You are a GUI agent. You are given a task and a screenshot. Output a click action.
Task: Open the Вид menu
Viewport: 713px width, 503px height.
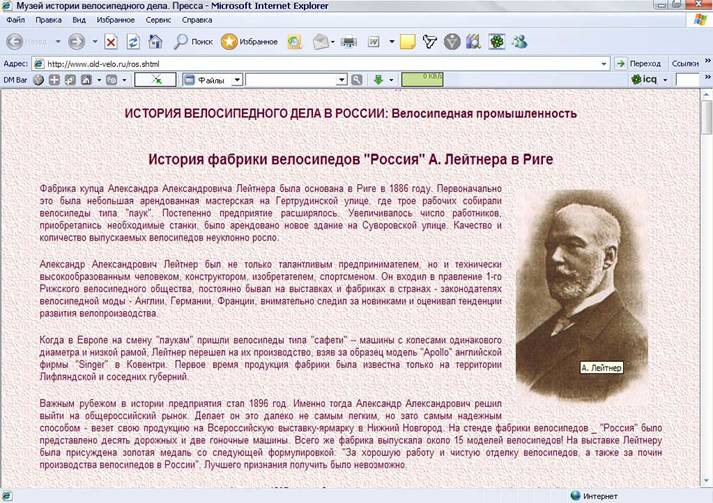pyautogui.click(x=79, y=20)
